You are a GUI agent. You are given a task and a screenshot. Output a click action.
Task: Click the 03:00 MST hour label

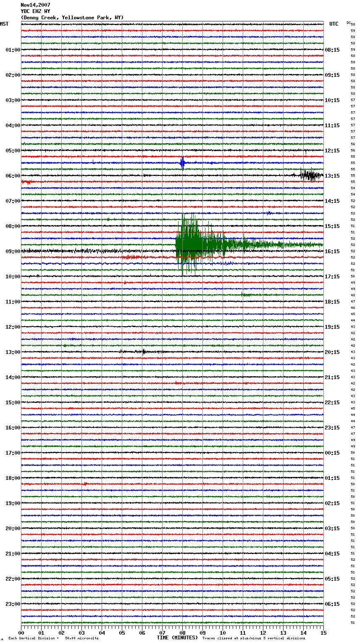pyautogui.click(x=13, y=100)
